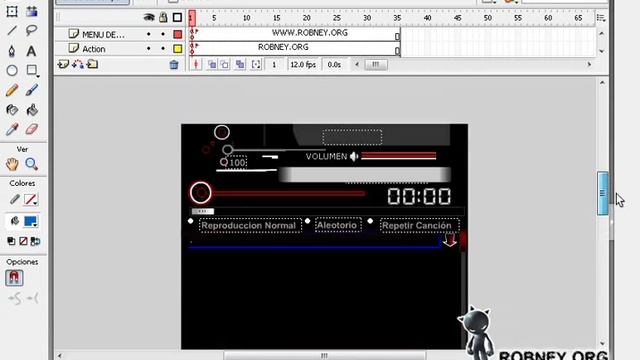This screenshot has height=360, width=640.
Task: Add a motion guide layer
Action: 78,64
